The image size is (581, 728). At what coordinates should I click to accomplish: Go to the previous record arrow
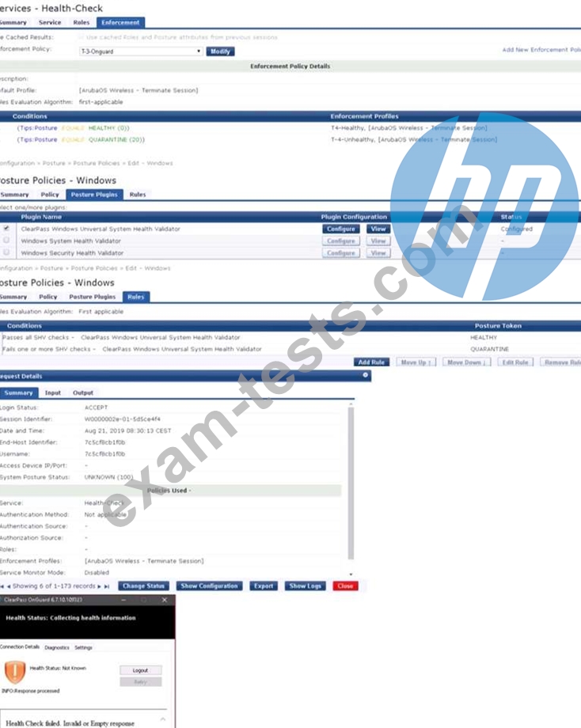9,586
